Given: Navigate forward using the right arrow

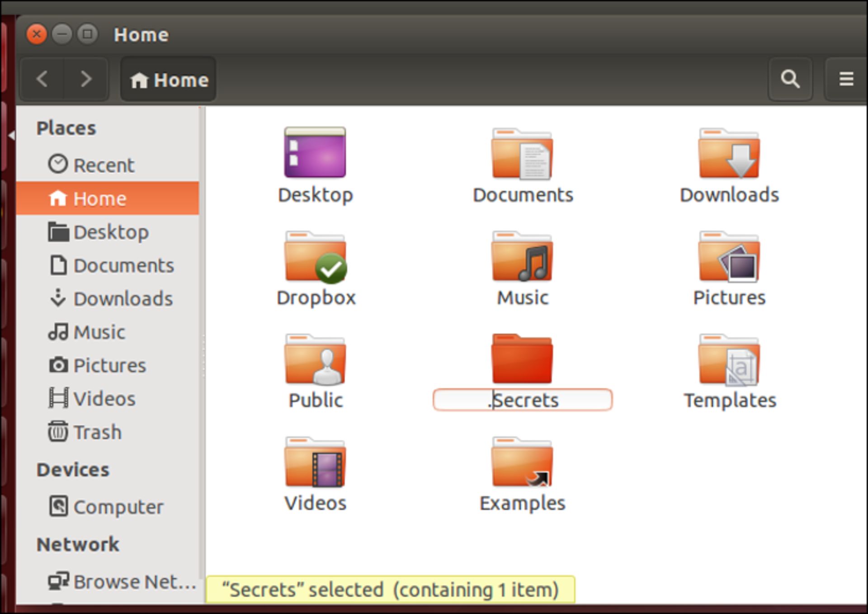Looking at the screenshot, I should point(86,79).
